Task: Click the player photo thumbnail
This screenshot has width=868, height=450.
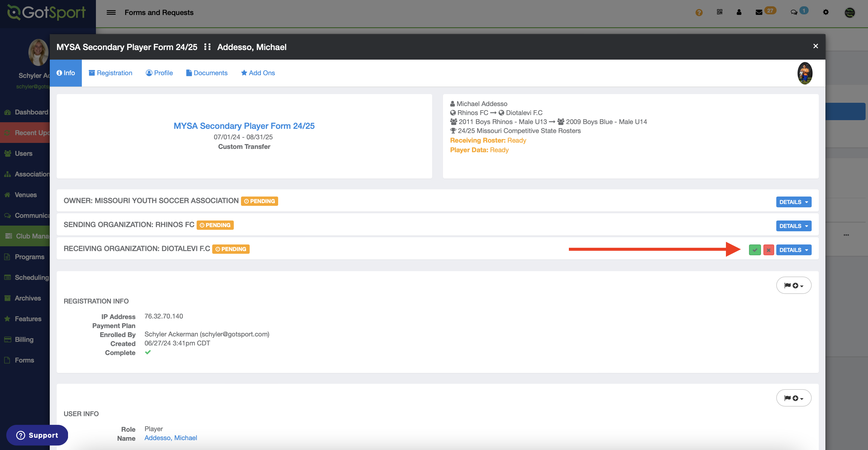Action: pyautogui.click(x=805, y=73)
